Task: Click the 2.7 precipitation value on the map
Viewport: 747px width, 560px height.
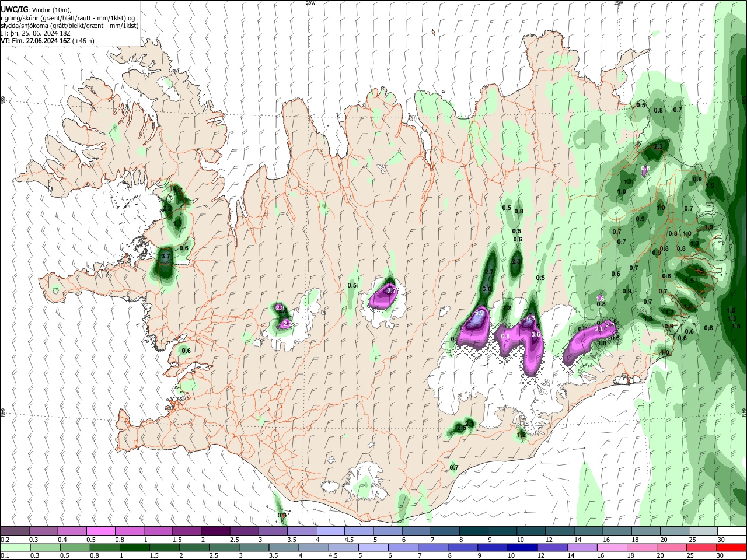Action: point(489,272)
